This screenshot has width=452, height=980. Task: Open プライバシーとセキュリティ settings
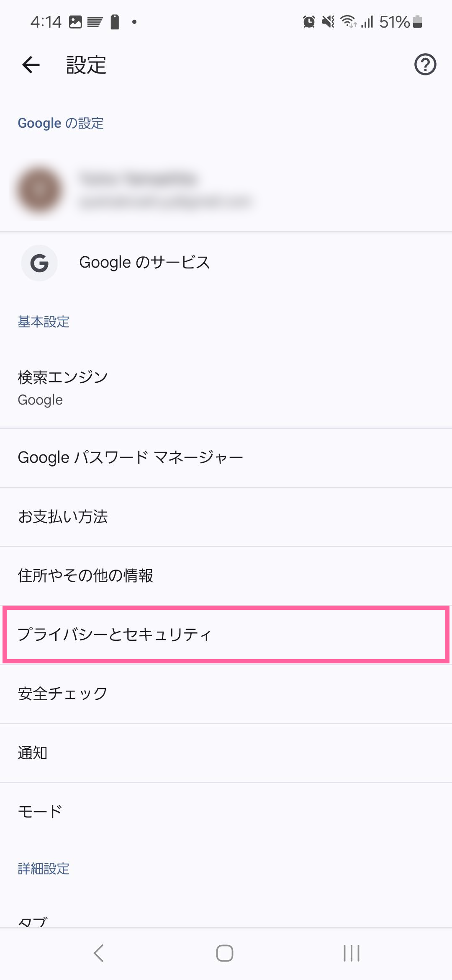coord(226,634)
